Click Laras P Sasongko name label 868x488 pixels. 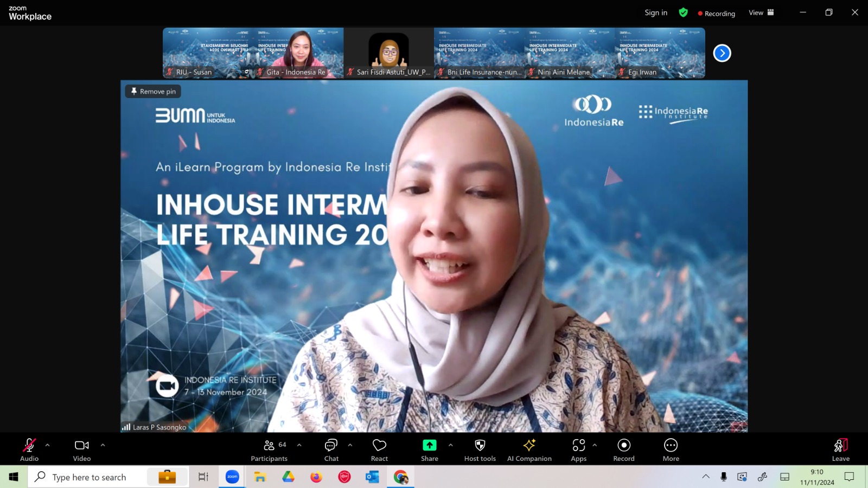(159, 427)
